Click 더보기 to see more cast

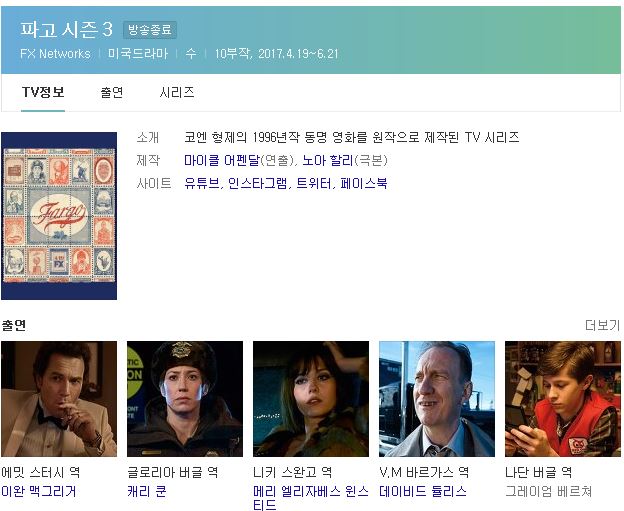tap(603, 325)
